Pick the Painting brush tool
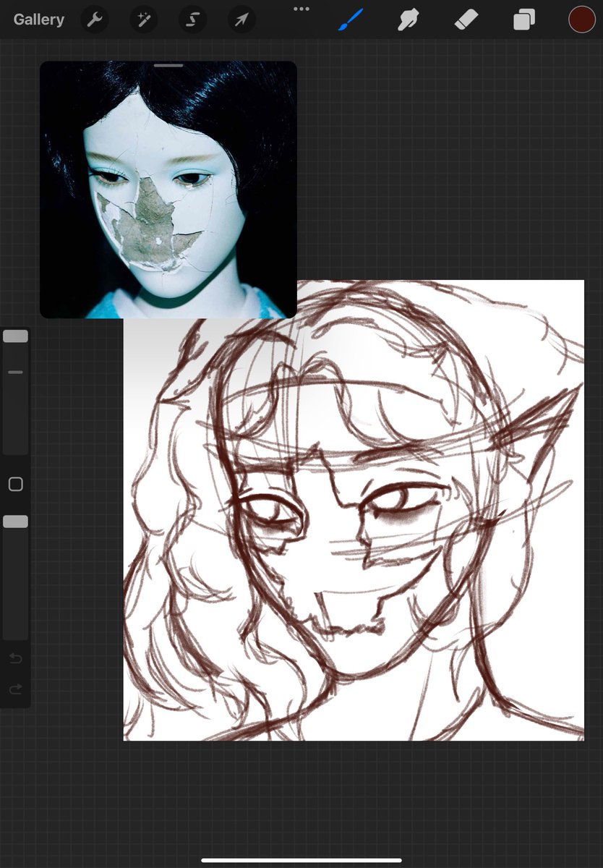The image size is (603, 868). pyautogui.click(x=350, y=20)
